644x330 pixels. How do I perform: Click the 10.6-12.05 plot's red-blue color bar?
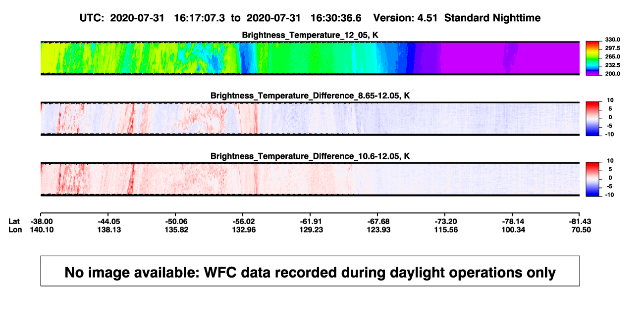pos(593,179)
